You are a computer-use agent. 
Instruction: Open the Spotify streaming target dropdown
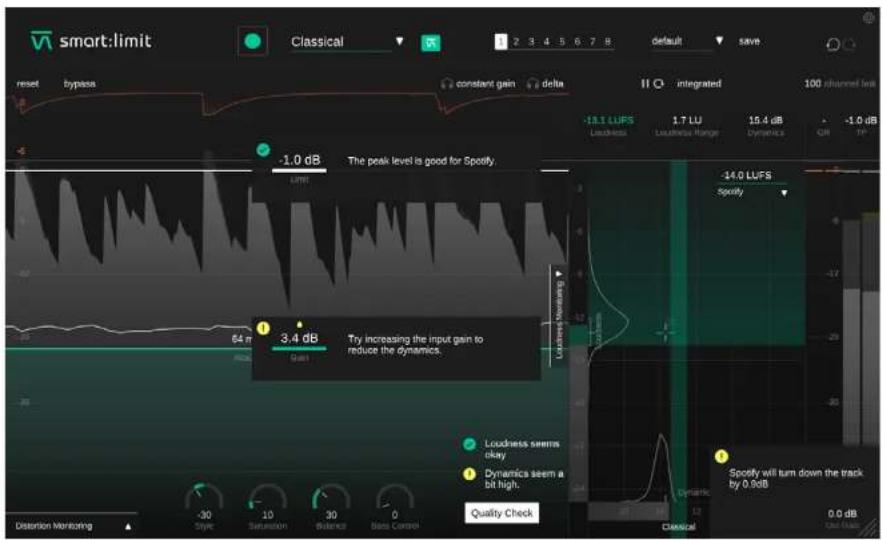coord(752,192)
